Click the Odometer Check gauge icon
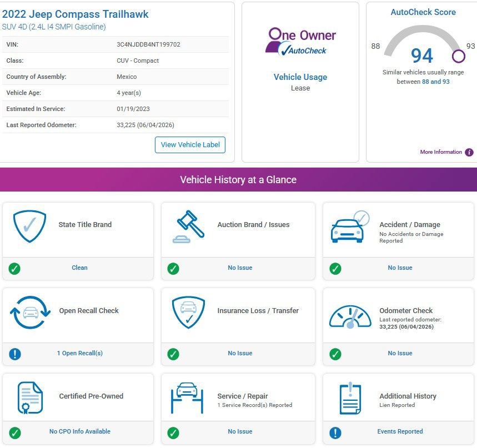 tap(350, 316)
